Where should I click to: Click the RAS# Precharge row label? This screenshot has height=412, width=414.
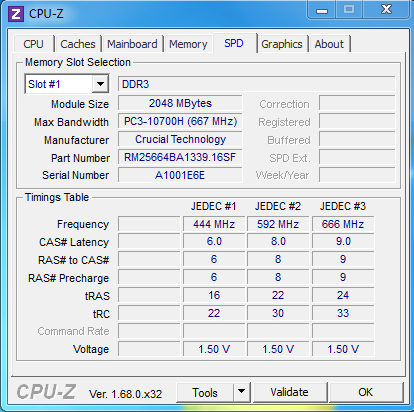68,278
